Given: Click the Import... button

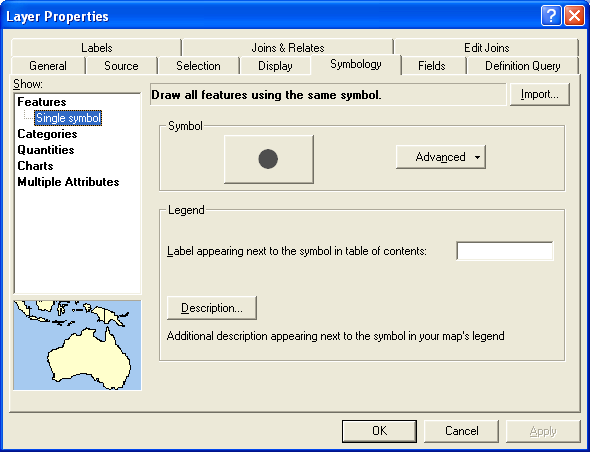Looking at the screenshot, I should tap(540, 94).
